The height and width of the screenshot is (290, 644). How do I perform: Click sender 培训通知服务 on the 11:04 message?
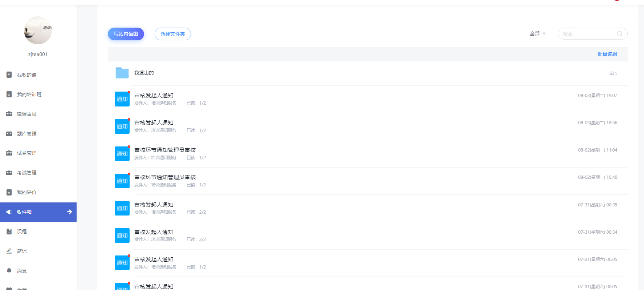164,158
